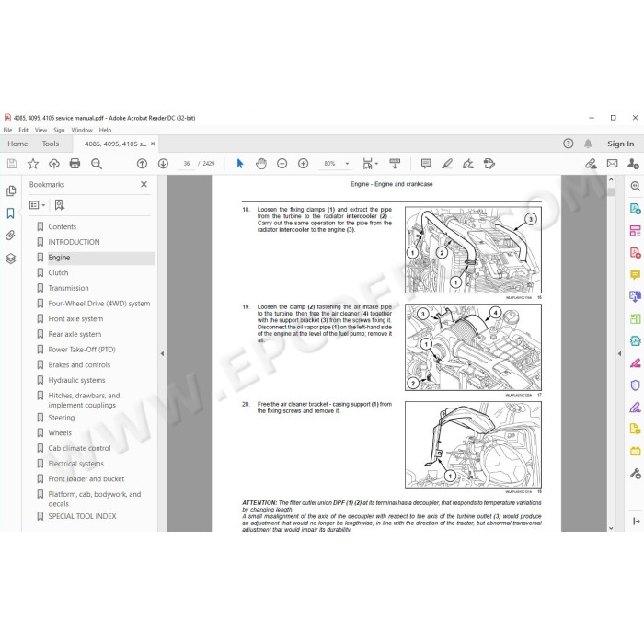Open the Help question mark icon
Viewport: 644px width, 644px height.
(568, 144)
